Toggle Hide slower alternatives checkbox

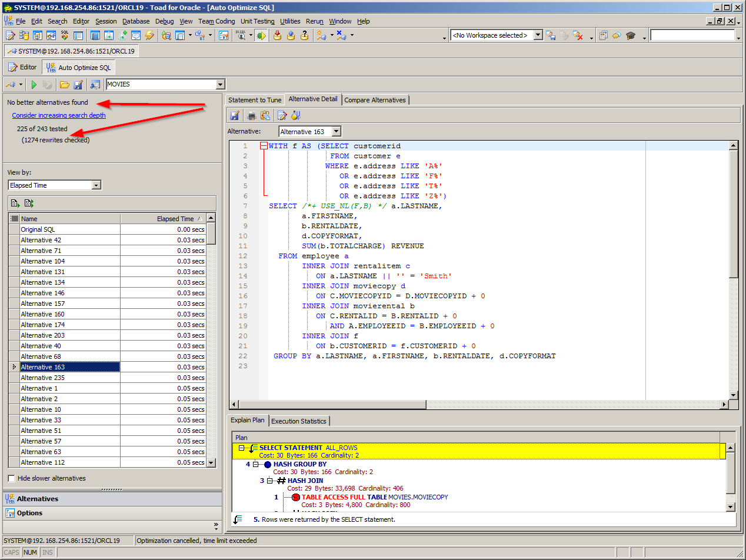(x=11, y=478)
